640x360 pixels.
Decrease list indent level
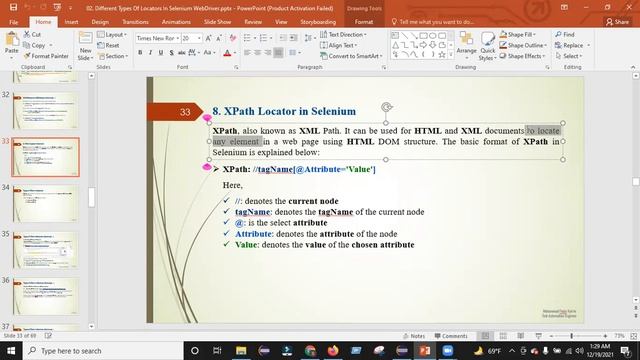pos(283,38)
